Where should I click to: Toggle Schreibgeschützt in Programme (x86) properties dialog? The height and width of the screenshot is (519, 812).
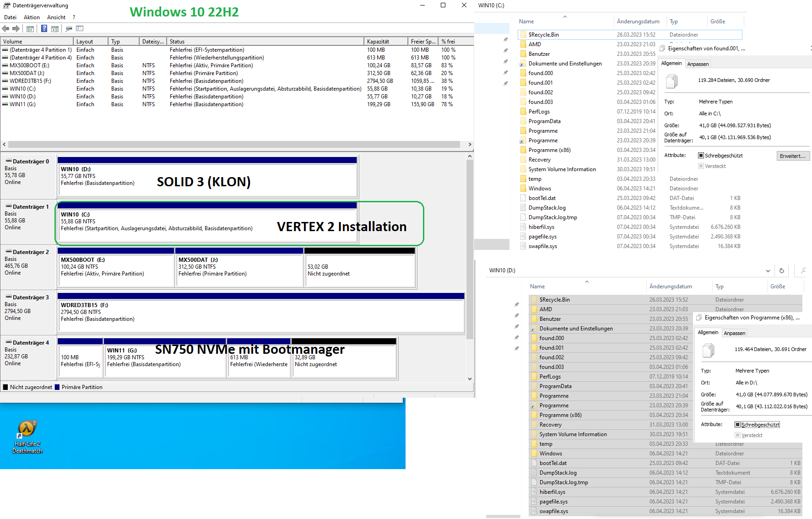[x=737, y=425]
